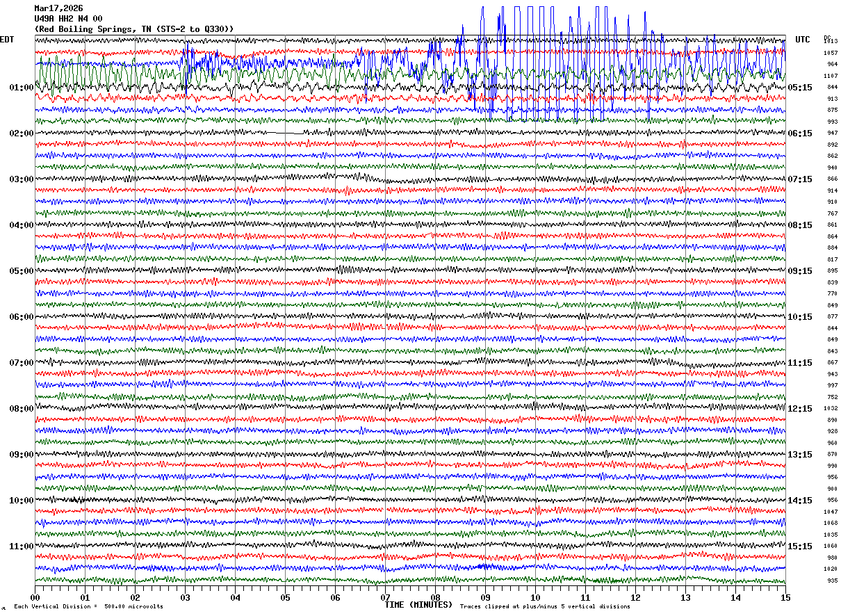Select the 03:00 EDT time label
The image size is (841, 616).
pos(22,179)
